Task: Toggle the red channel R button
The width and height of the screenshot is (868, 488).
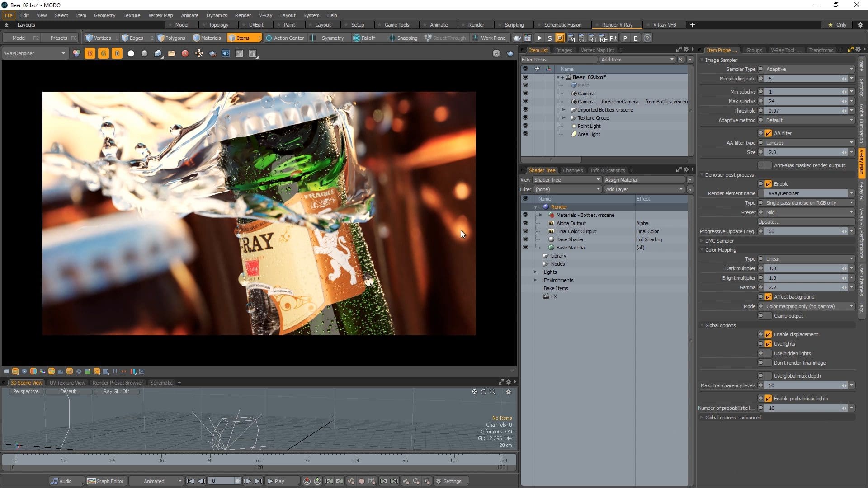Action: coord(90,53)
